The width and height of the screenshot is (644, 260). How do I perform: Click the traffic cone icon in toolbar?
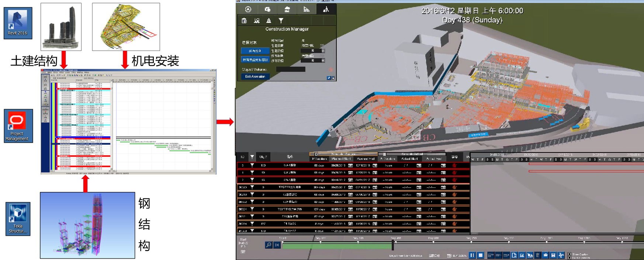(x=269, y=21)
